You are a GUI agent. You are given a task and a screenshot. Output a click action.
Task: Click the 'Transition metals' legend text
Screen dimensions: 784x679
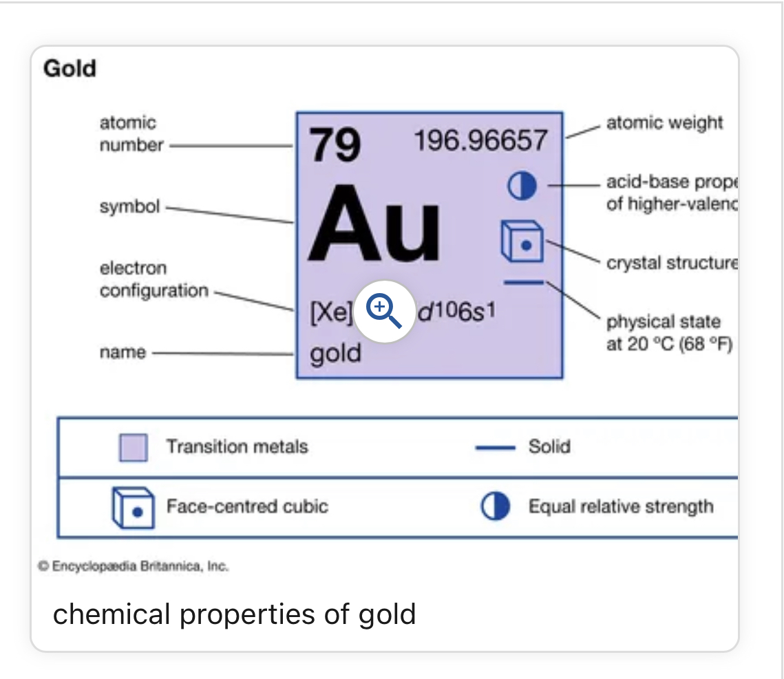(237, 446)
